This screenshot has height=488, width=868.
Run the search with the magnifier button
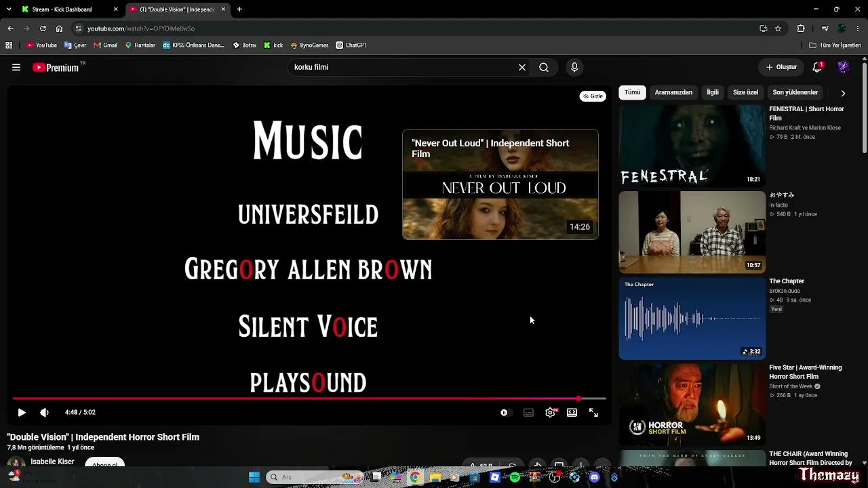pos(544,67)
